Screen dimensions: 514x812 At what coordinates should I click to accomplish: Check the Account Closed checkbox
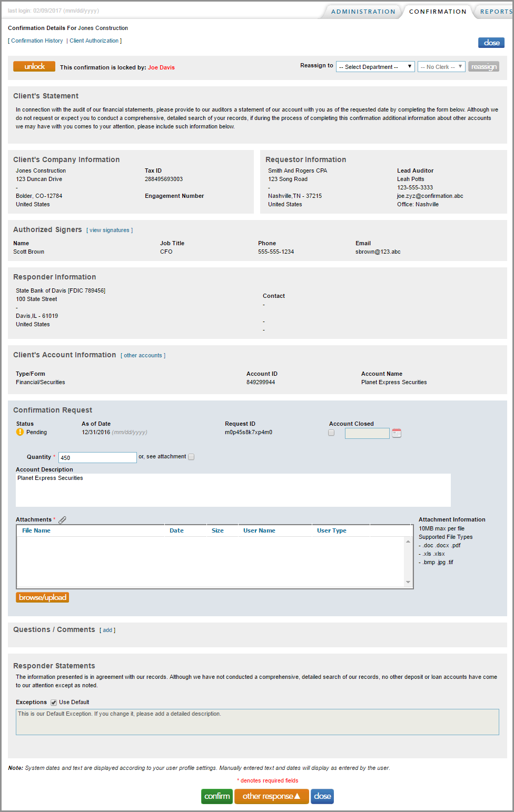click(331, 433)
